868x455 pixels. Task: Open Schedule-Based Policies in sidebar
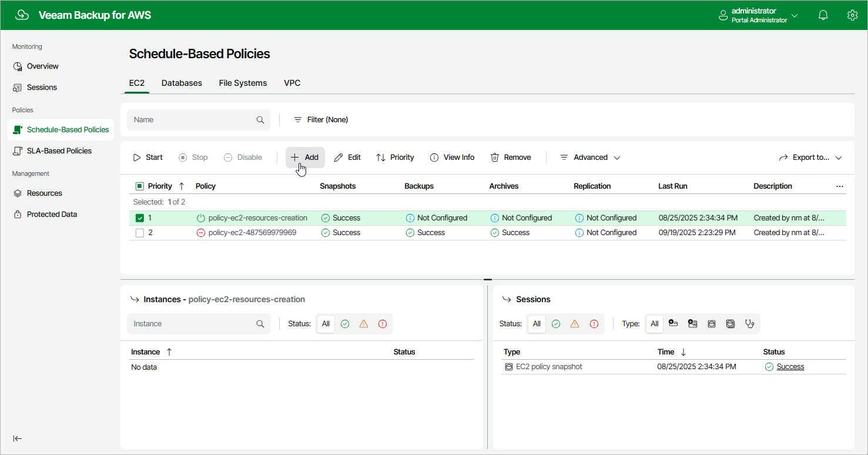(x=61, y=130)
